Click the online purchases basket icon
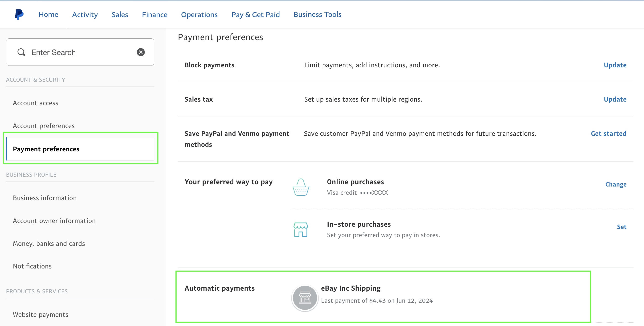The image size is (644, 326). 301,187
